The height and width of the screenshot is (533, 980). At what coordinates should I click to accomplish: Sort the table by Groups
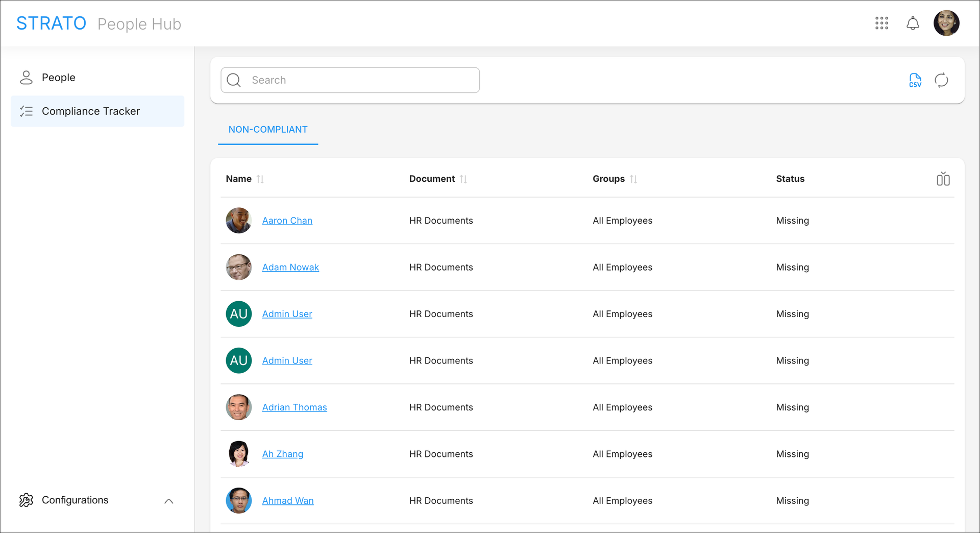[633, 179]
